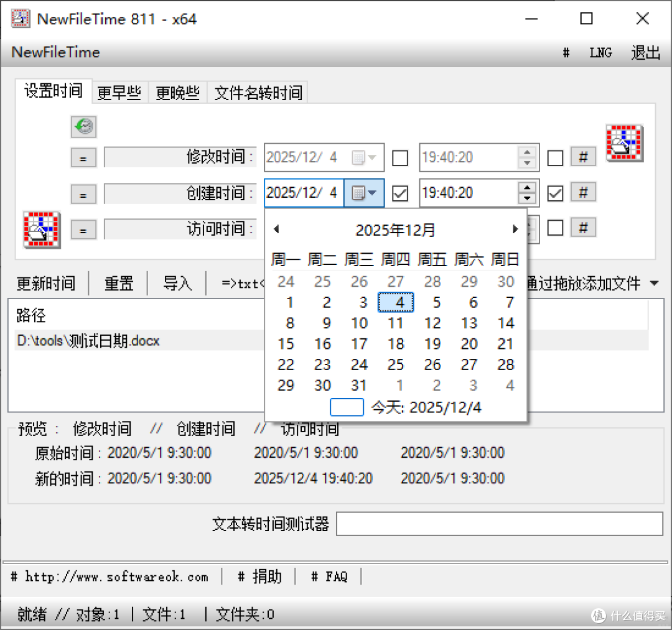Enable the 访问时间 time checkbox

[555, 228]
